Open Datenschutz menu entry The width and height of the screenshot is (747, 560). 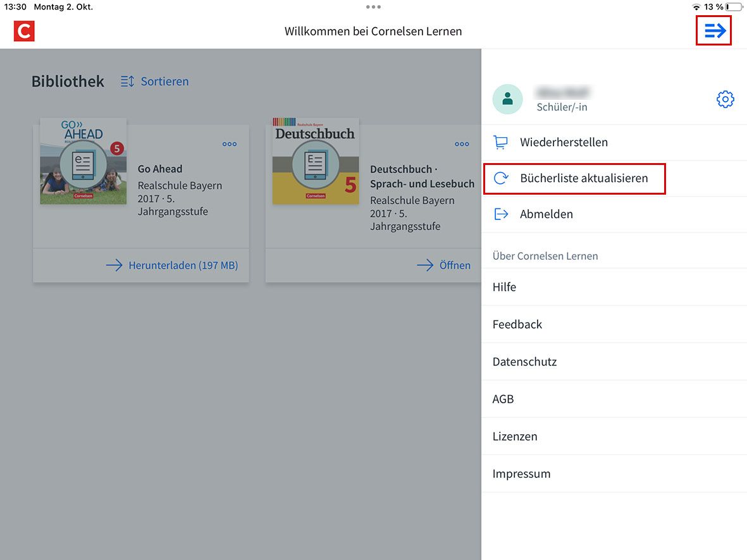tap(524, 362)
